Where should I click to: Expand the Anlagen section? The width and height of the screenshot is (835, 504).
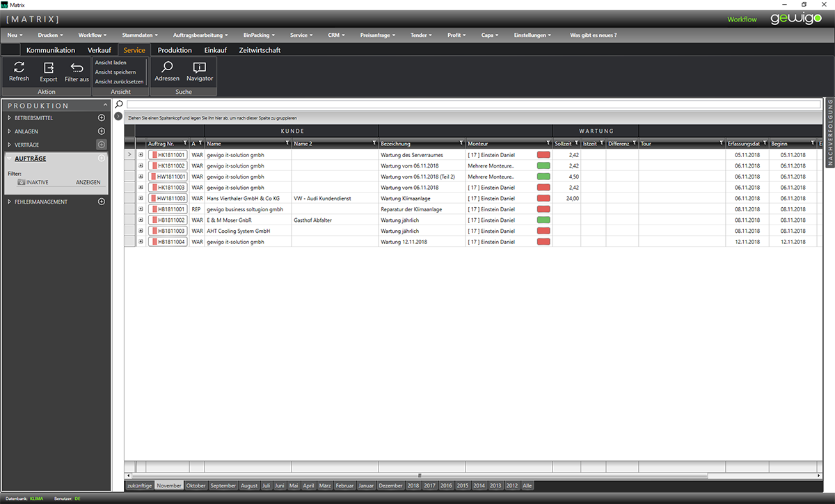point(10,131)
